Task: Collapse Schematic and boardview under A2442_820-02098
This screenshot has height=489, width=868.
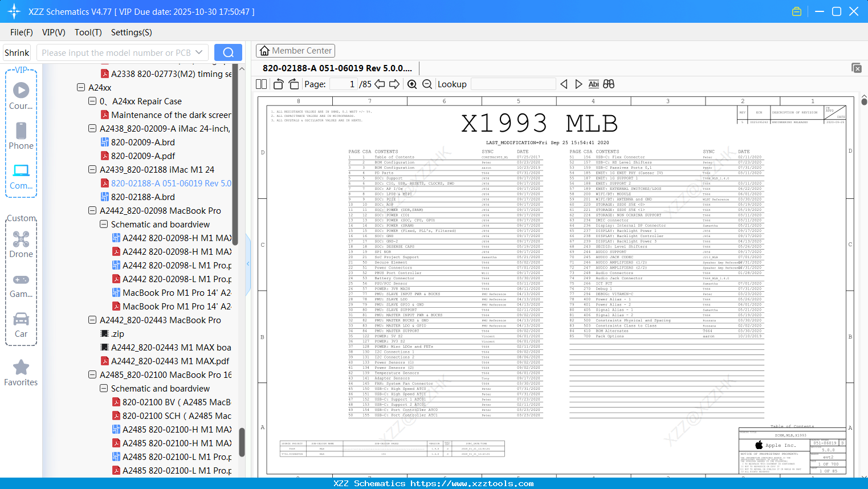Action: click(104, 225)
